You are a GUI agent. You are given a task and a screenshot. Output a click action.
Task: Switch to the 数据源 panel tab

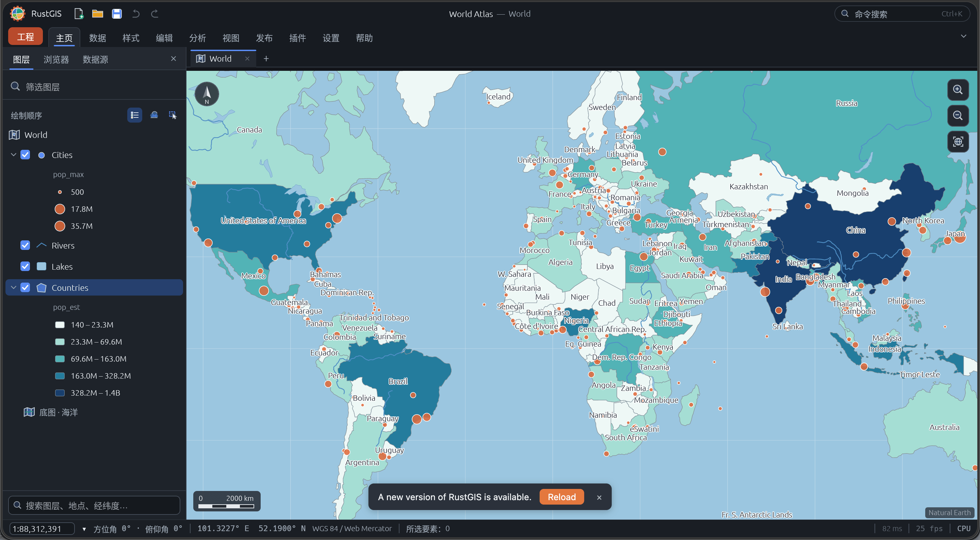(x=96, y=59)
